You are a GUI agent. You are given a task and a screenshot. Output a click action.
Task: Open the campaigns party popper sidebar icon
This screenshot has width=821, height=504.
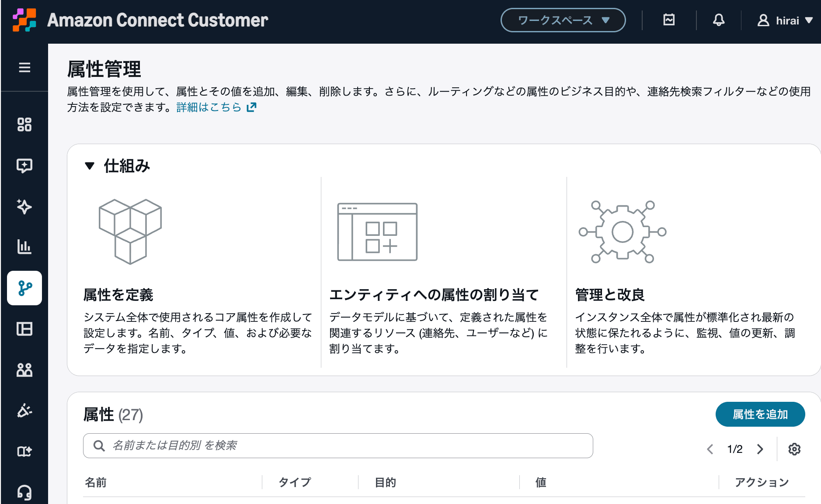24,411
